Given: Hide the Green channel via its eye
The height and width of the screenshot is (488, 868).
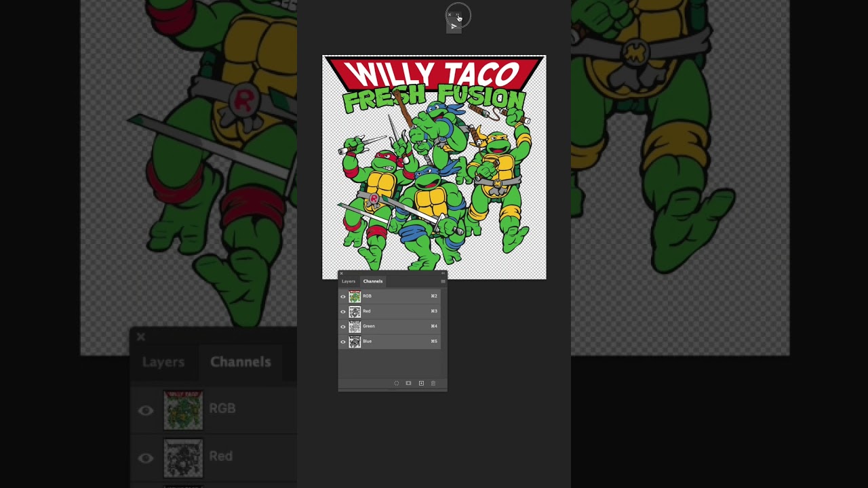Looking at the screenshot, I should (x=343, y=326).
